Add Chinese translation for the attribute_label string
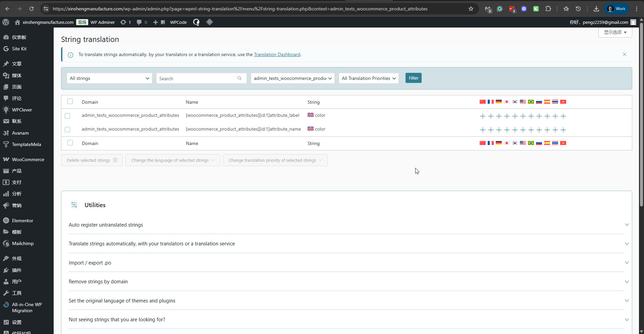Screen dimensions: 644x334 (483, 116)
